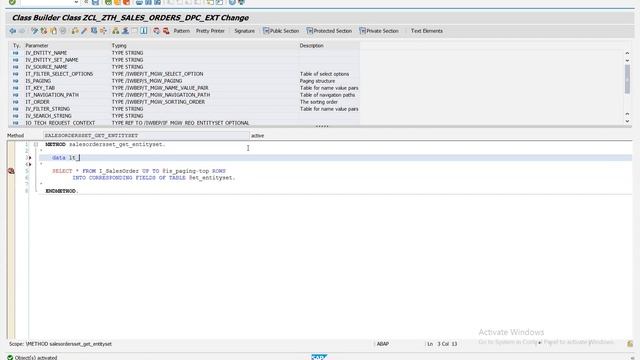Insert a Pattern
The image size is (640, 360).
point(182,31)
